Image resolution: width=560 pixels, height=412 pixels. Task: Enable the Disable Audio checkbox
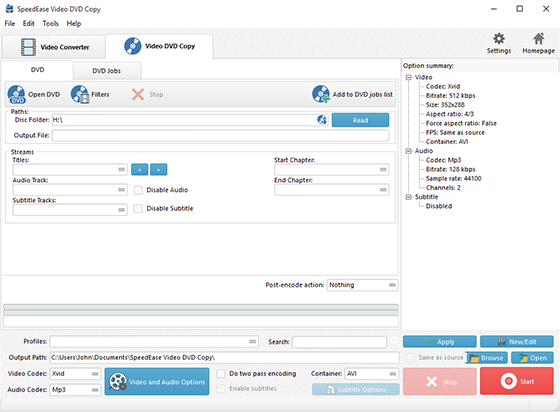coord(138,190)
